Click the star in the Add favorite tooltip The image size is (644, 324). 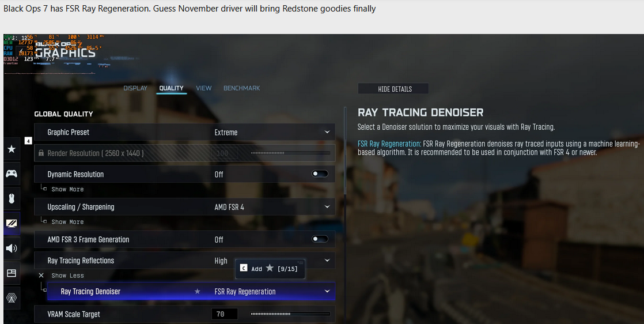pyautogui.click(x=270, y=268)
